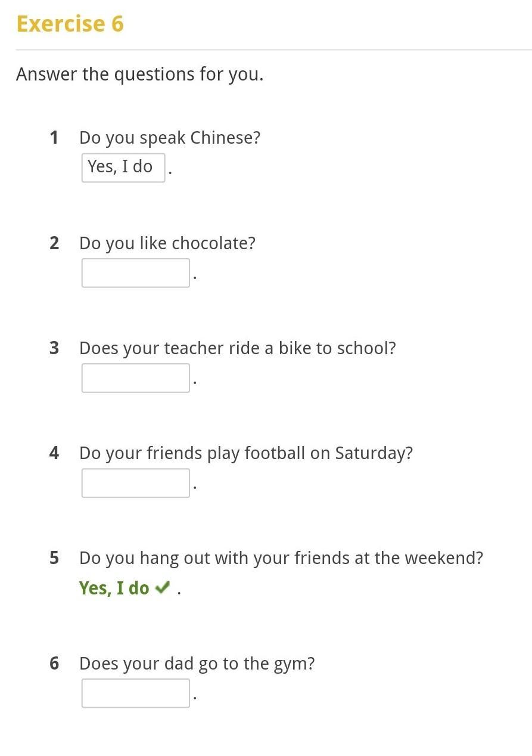Click the number 5 label
The width and height of the screenshot is (532, 756).
pos(54,558)
